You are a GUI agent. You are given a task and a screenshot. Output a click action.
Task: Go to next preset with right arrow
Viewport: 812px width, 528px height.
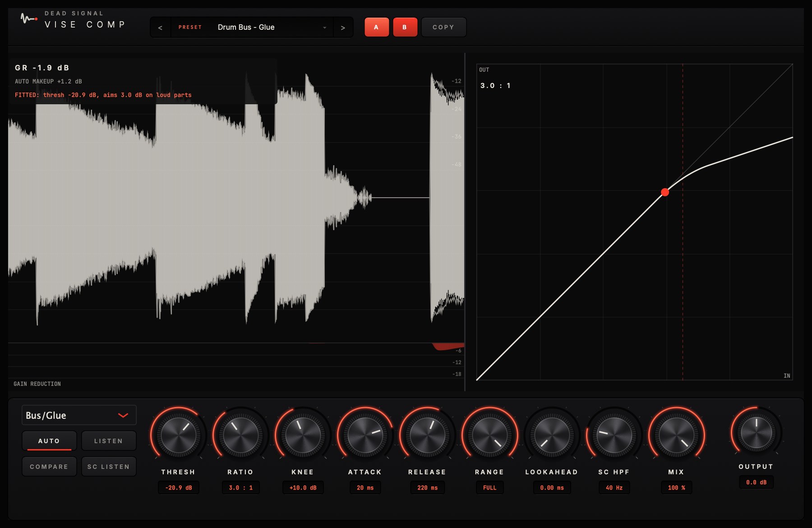[x=343, y=28]
